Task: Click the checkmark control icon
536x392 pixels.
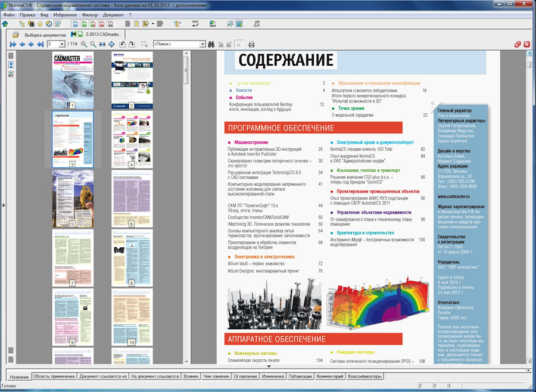Action: click(x=230, y=24)
